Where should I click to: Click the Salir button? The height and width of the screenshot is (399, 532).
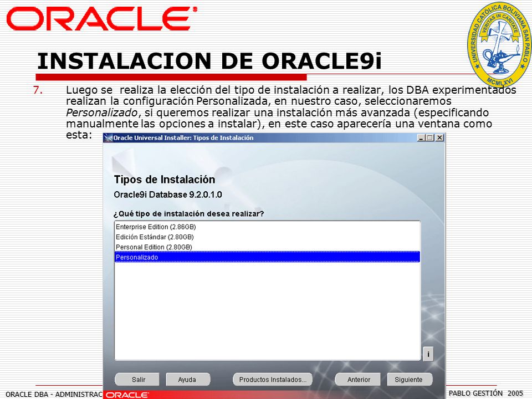point(137,380)
